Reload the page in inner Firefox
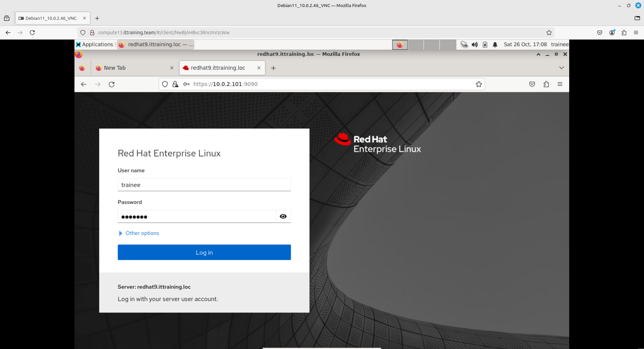 (112, 84)
